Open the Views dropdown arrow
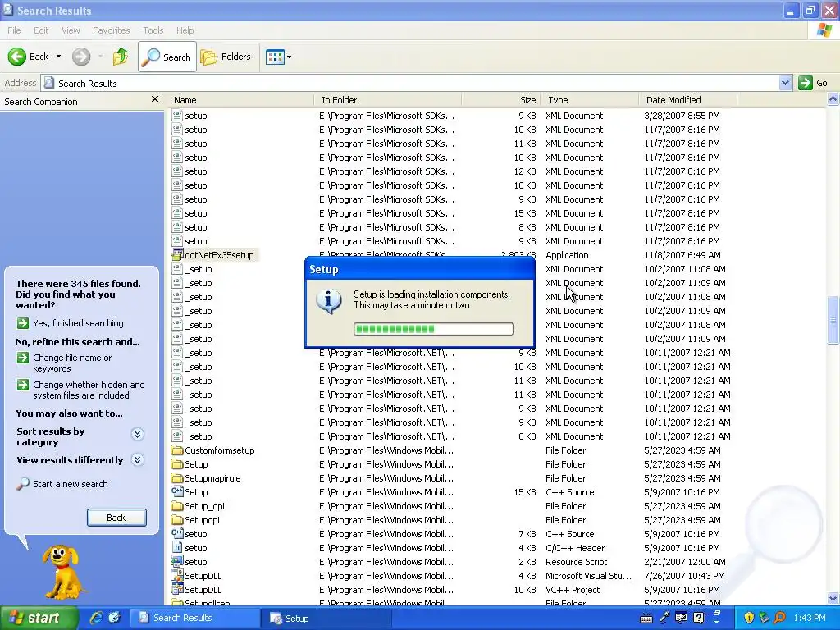 coord(290,57)
